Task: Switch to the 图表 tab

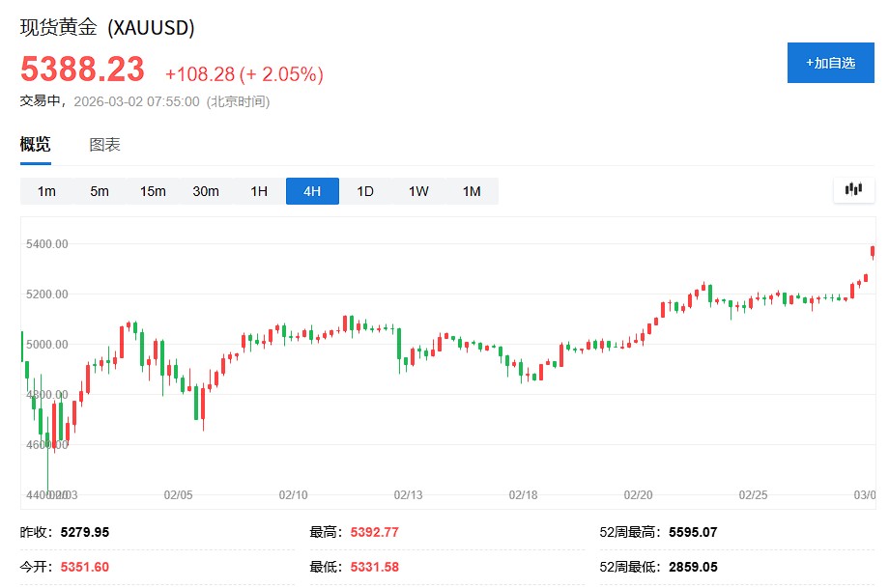Action: click(104, 145)
